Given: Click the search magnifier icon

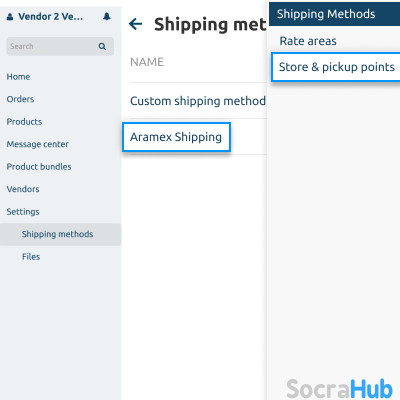Looking at the screenshot, I should (x=102, y=46).
